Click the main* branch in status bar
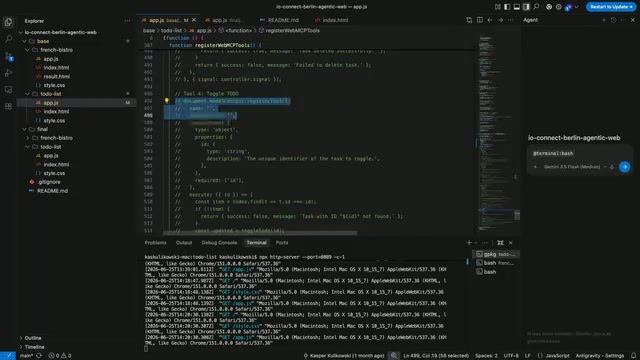Image resolution: width=640 pixels, height=360 pixels. pos(26,356)
